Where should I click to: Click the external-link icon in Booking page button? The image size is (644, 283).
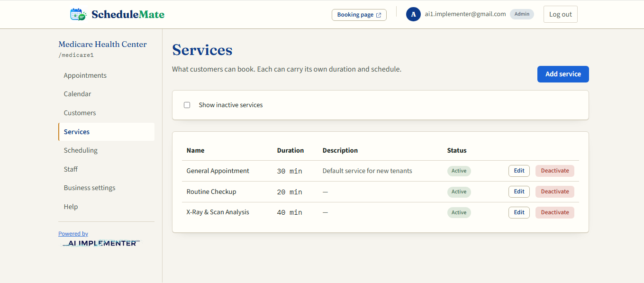pos(379,15)
